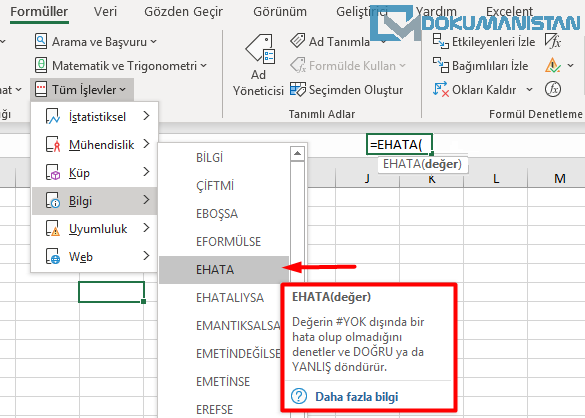The width and height of the screenshot is (585, 418).
Task: Click Seçimden Oluştur table icon
Action: (298, 90)
